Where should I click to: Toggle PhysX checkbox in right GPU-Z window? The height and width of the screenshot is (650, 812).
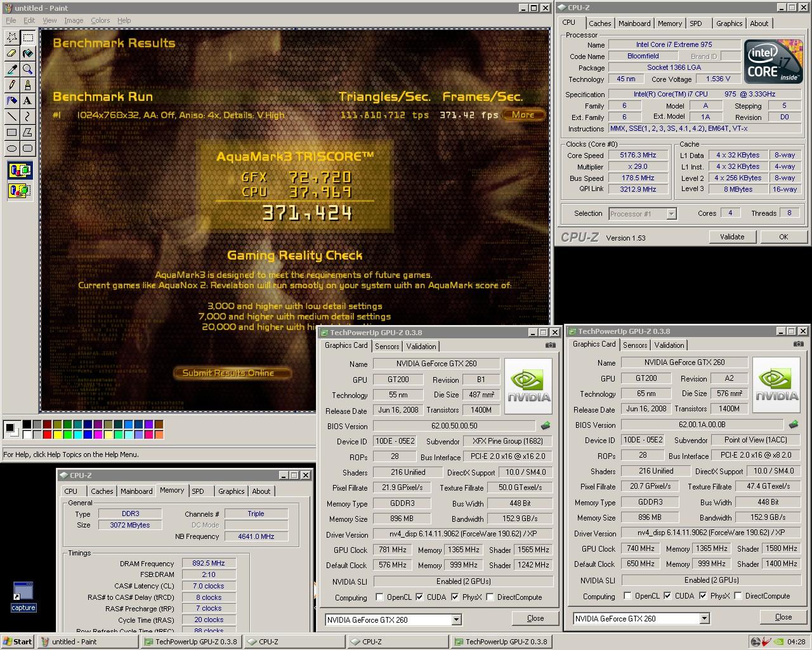point(703,596)
